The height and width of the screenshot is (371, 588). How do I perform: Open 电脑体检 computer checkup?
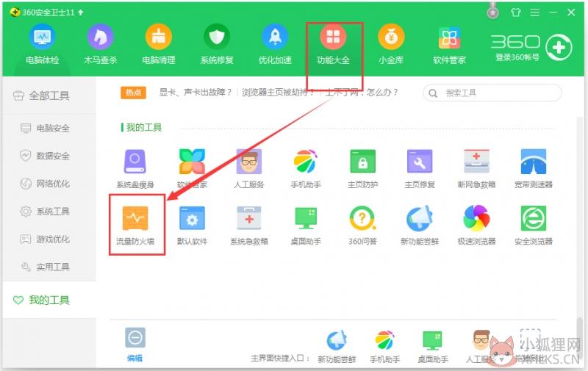tap(42, 44)
